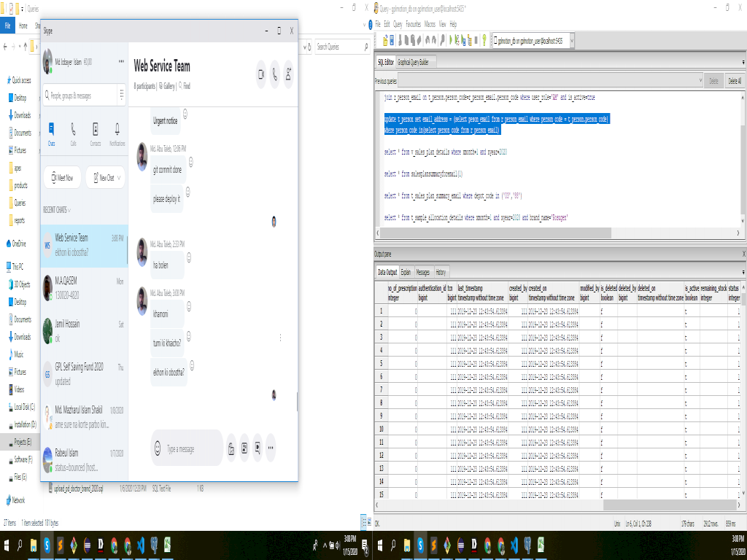This screenshot has width=747, height=560.
Task: Click Find link in chat header
Action: [185, 86]
